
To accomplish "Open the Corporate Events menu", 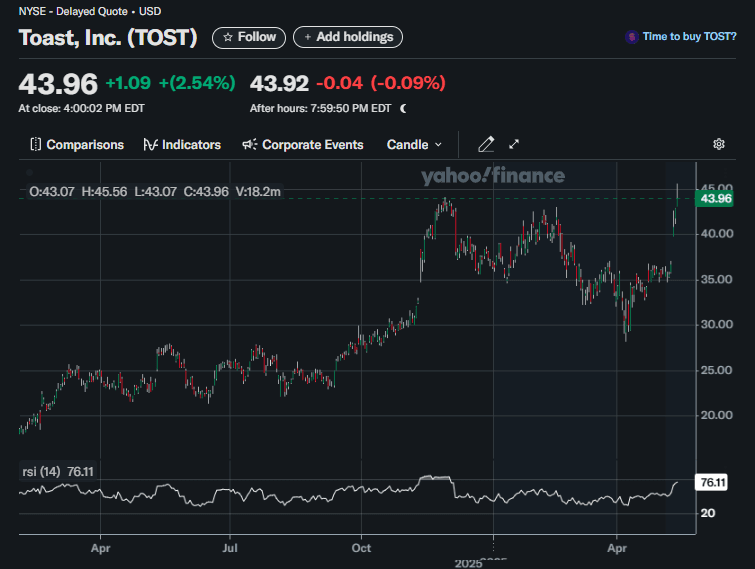I will (x=312, y=145).
